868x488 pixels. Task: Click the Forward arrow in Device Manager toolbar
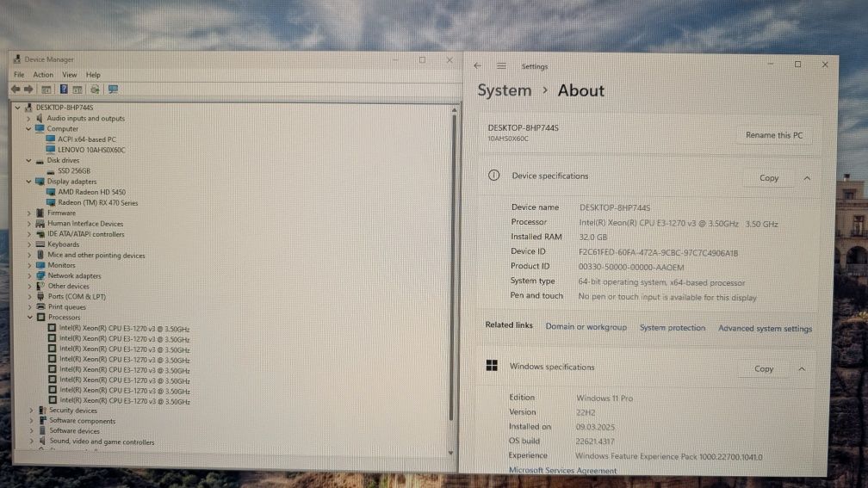28,90
